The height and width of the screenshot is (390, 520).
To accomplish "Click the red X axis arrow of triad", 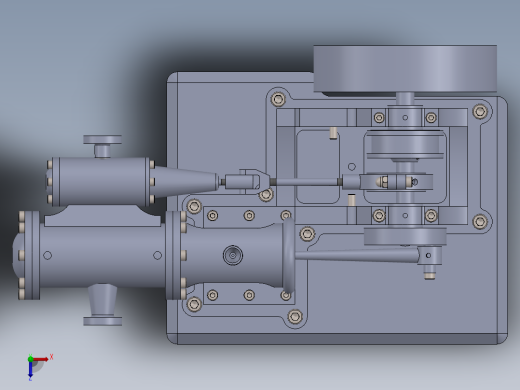I will 41,359.
